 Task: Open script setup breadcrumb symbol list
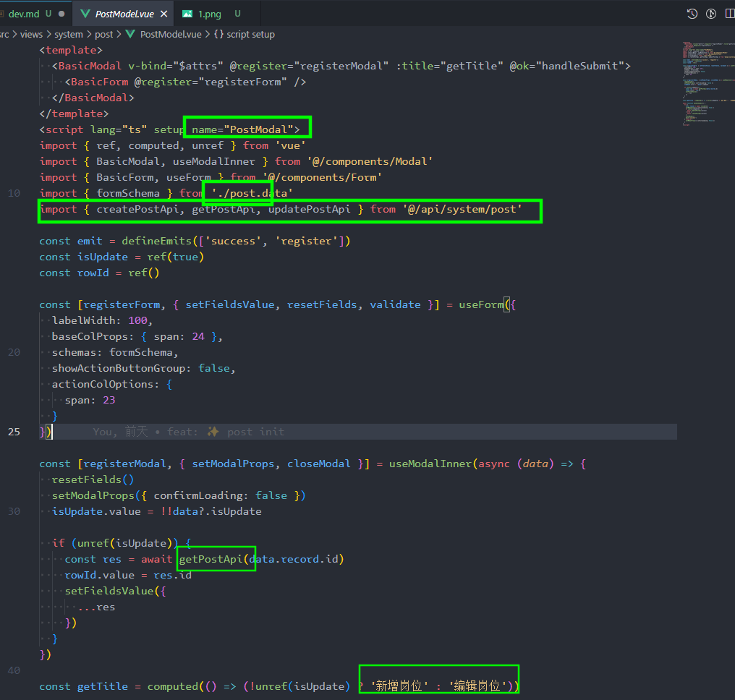point(250,34)
